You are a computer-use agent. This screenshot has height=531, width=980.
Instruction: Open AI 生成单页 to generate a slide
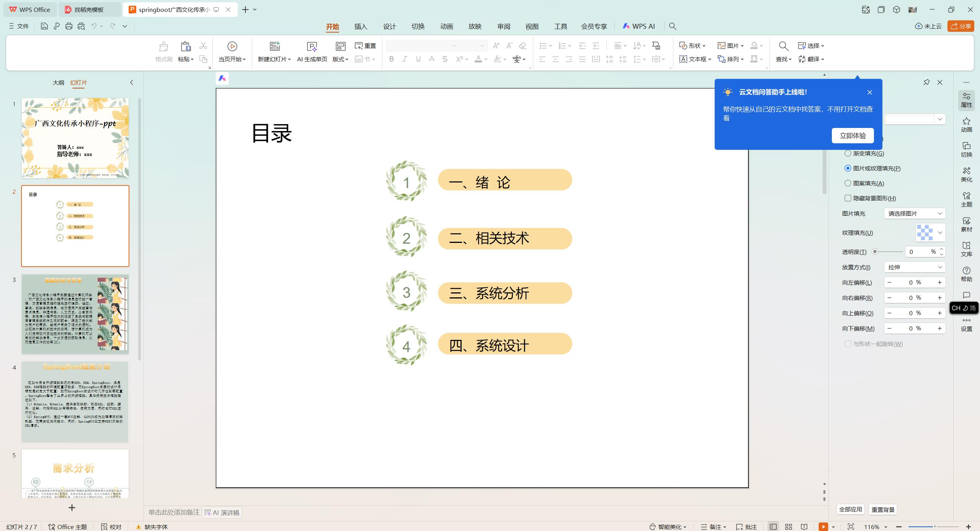coord(312,52)
